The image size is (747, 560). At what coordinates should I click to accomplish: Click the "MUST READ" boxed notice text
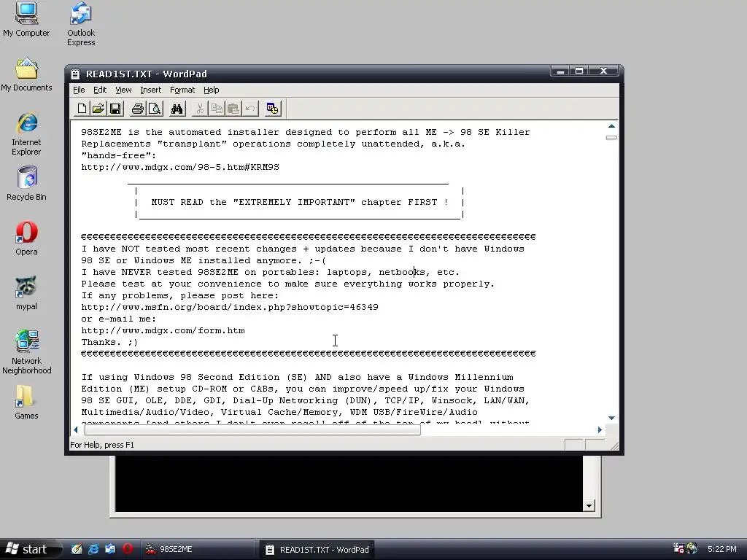click(x=300, y=202)
